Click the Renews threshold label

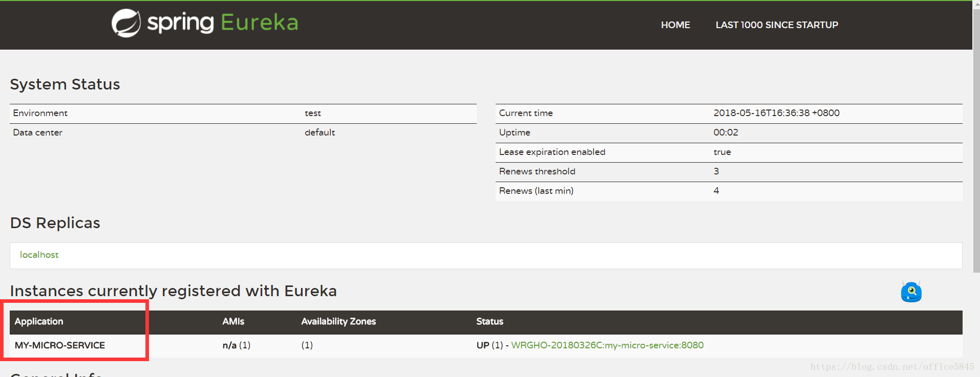coord(537,171)
